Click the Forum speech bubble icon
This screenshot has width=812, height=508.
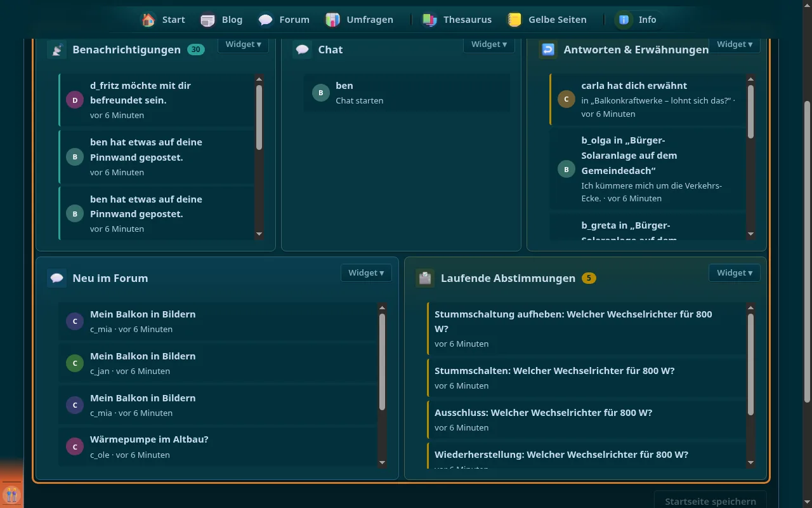click(x=266, y=20)
